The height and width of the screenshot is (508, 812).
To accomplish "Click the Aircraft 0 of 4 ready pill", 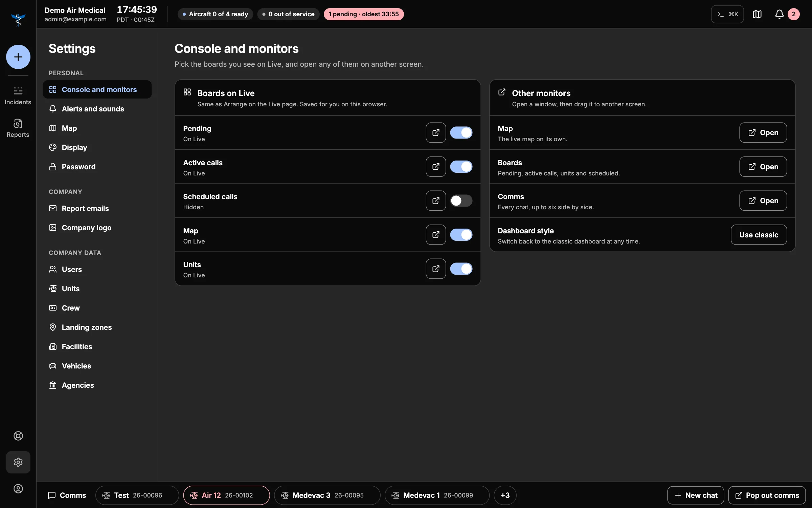I will tap(215, 14).
